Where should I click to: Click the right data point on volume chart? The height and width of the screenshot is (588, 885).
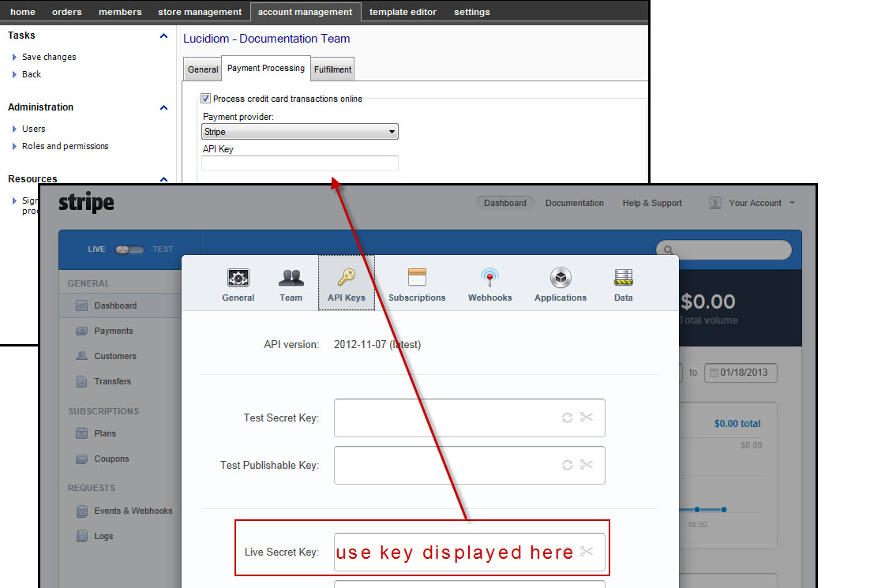tap(724, 510)
